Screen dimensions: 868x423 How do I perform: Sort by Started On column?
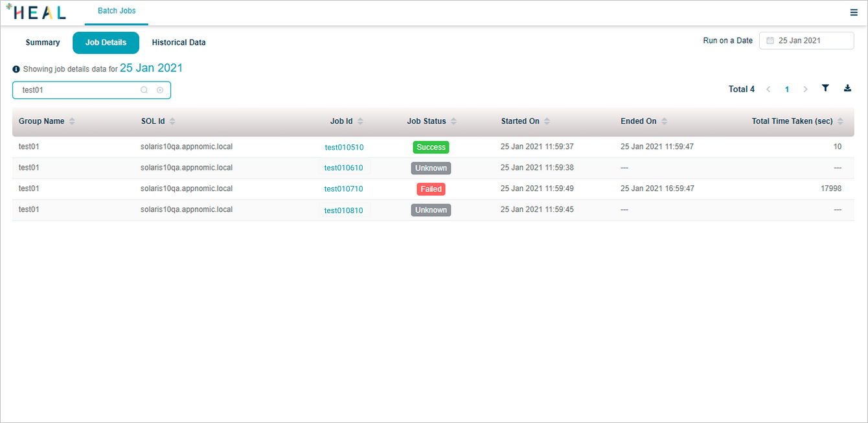[x=547, y=121]
